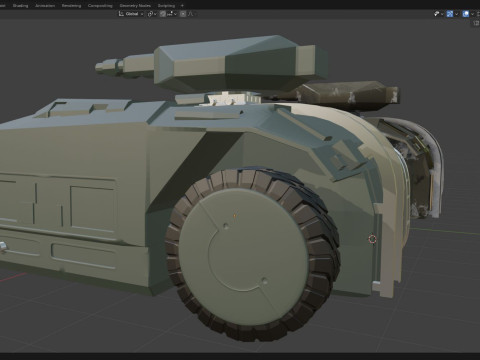Open the Compositing workspace tab

tap(100, 6)
